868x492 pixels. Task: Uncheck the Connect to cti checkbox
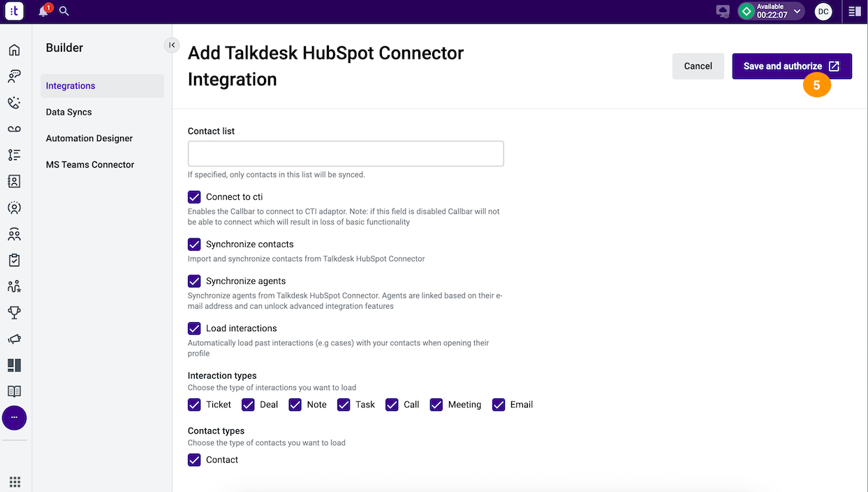click(194, 196)
